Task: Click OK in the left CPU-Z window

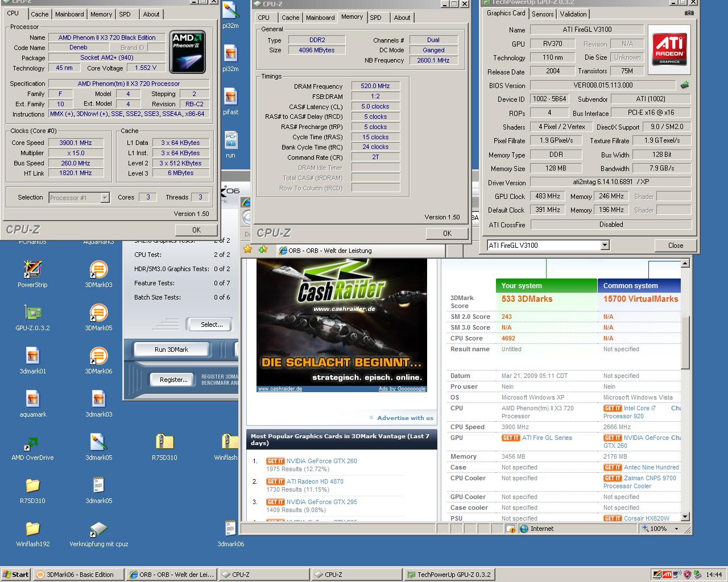Action: [x=196, y=230]
